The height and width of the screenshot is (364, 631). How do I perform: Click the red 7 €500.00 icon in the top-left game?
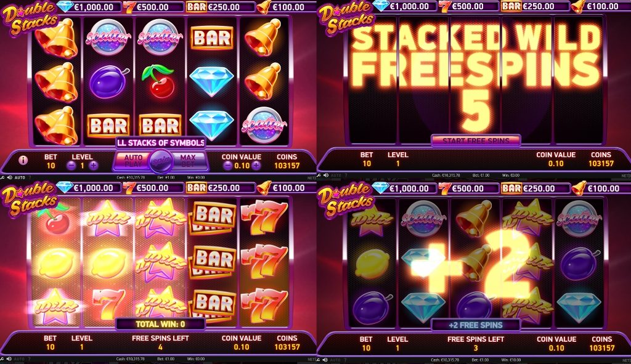(129, 7)
